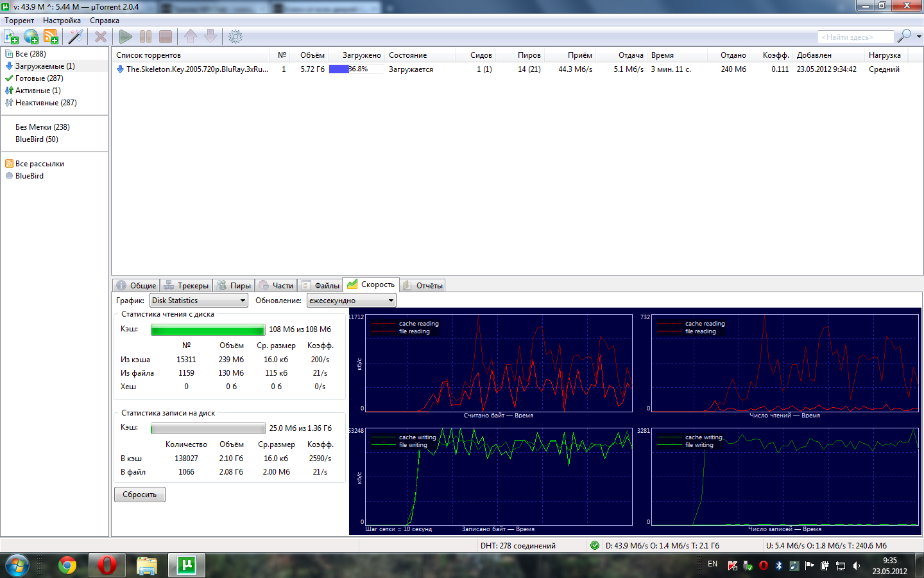This screenshot has height=578, width=924.
Task: Select 'Неактивные (287)' category
Action: click(x=46, y=103)
